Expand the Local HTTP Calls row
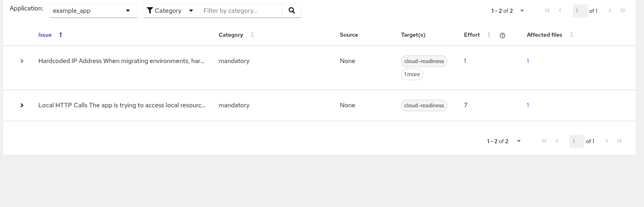The height and width of the screenshot is (207, 644). tap(22, 105)
